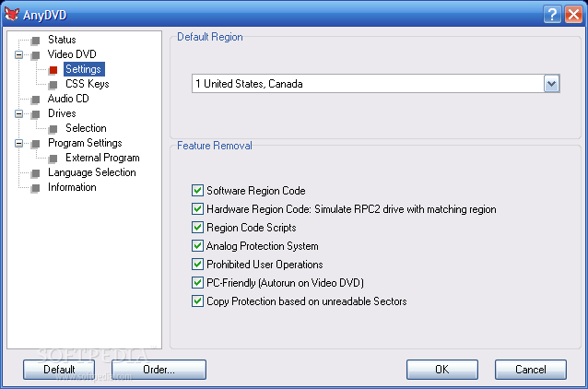The height and width of the screenshot is (389, 588).
Task: Toggle the Analog Protection System checkbox
Action: [x=197, y=246]
